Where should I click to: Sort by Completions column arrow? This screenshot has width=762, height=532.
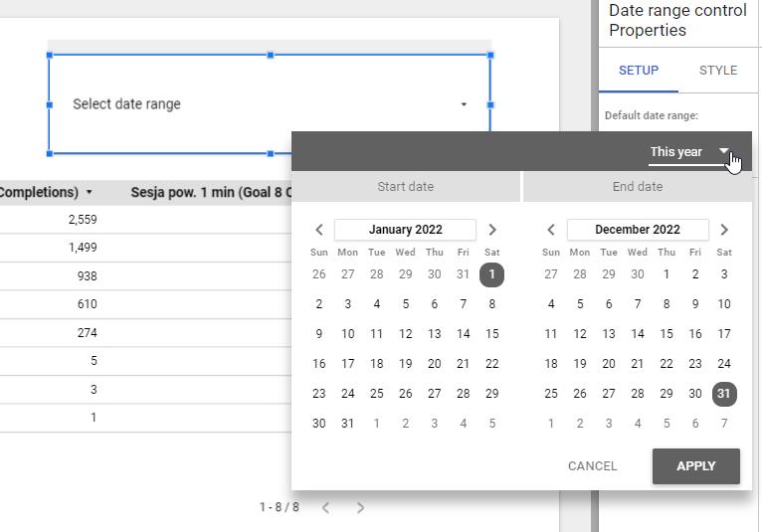click(x=90, y=192)
